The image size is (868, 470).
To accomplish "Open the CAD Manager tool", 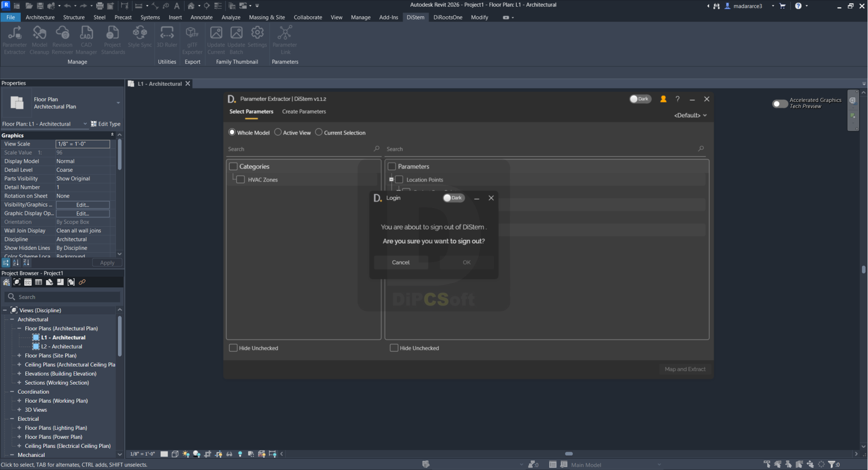I will point(86,40).
